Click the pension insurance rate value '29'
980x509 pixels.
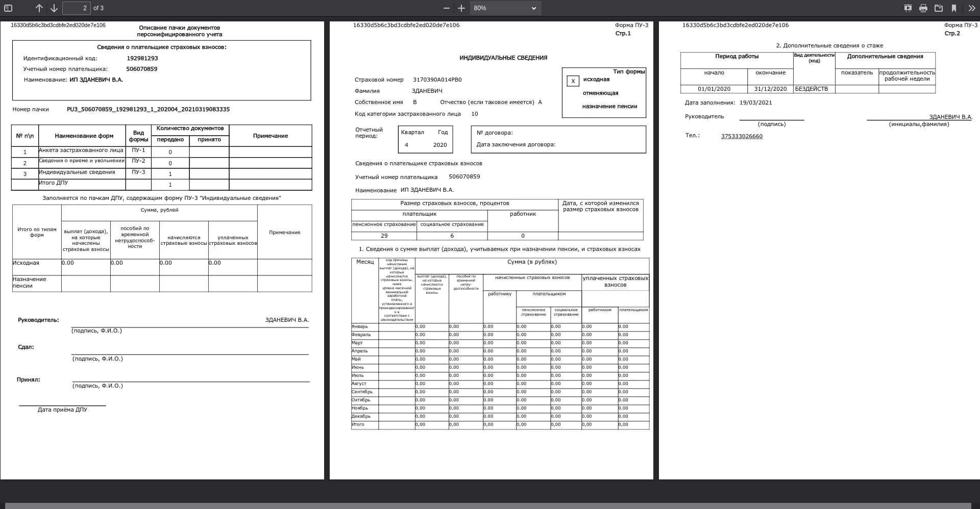pyautogui.click(x=384, y=236)
